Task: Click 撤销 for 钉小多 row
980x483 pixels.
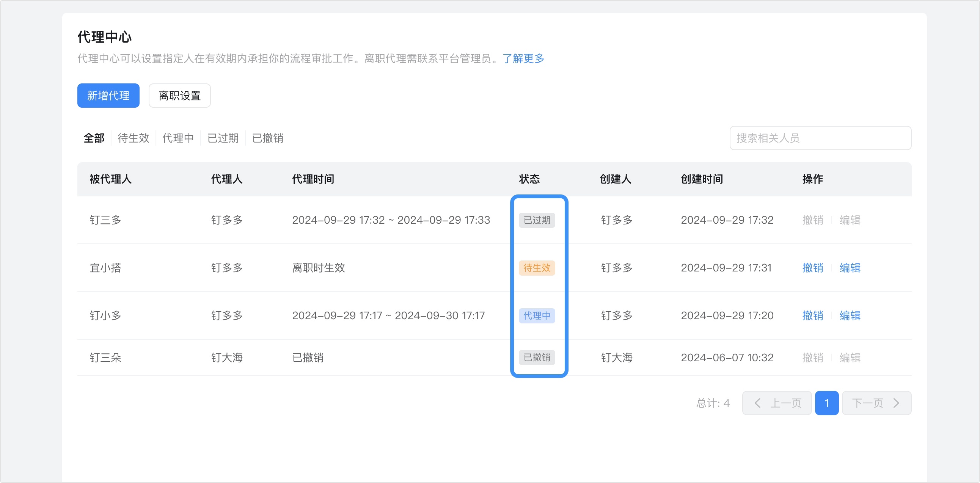Action: (813, 315)
